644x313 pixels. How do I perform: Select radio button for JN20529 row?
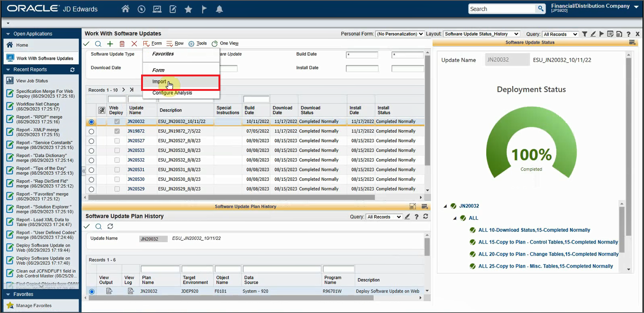pyautogui.click(x=91, y=189)
